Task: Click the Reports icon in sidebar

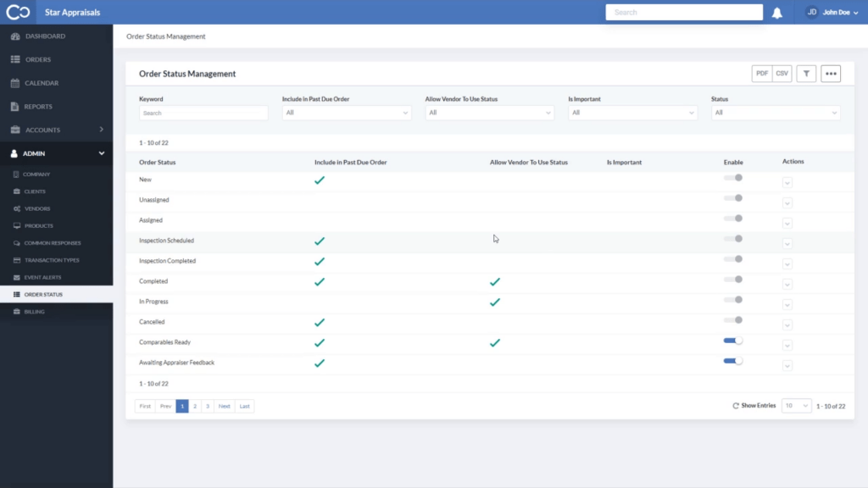Action: pyautogui.click(x=15, y=106)
